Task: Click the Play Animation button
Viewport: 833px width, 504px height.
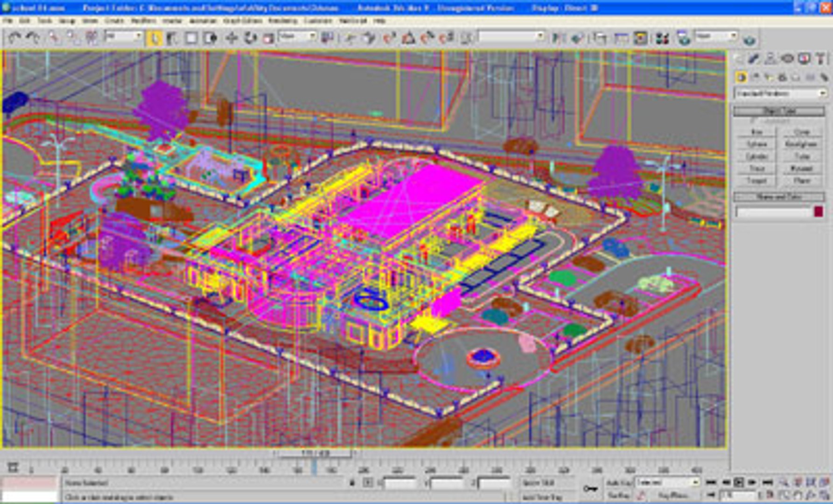Action: (x=739, y=482)
